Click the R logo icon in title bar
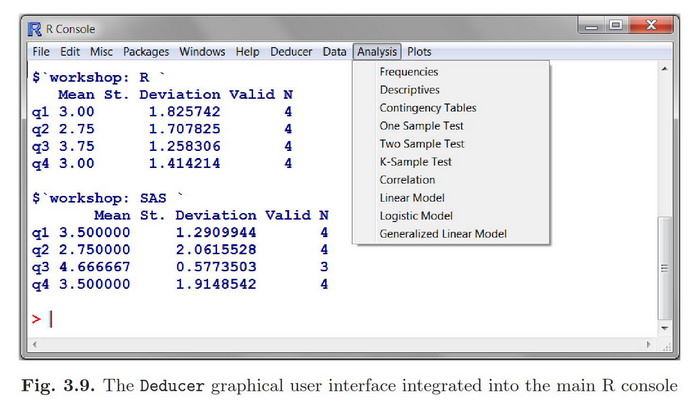Image resolution: width=700 pixels, height=417 pixels. pos(36,28)
